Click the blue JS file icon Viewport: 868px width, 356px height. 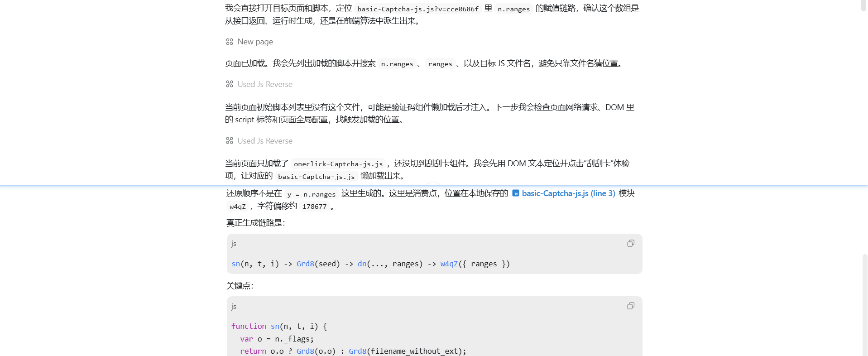click(x=516, y=193)
